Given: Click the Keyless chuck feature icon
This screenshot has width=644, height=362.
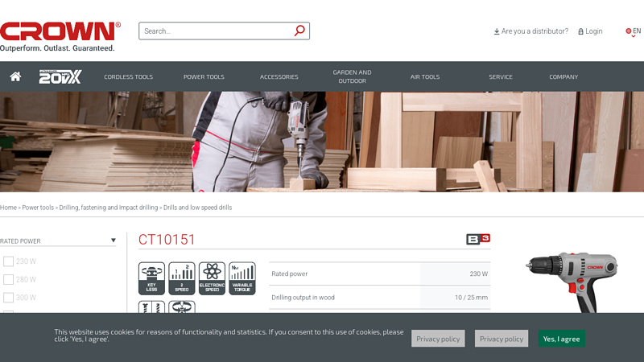Looking at the screenshot, I should (x=151, y=278).
